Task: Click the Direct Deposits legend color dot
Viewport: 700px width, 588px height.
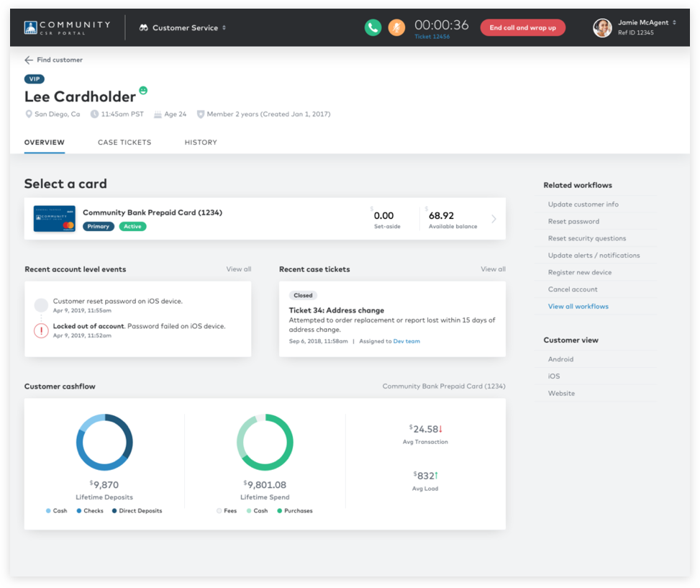Action: (114, 511)
